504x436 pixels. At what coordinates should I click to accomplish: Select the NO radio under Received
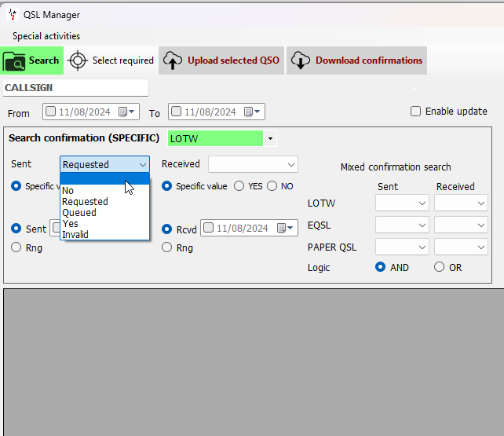pyautogui.click(x=272, y=186)
